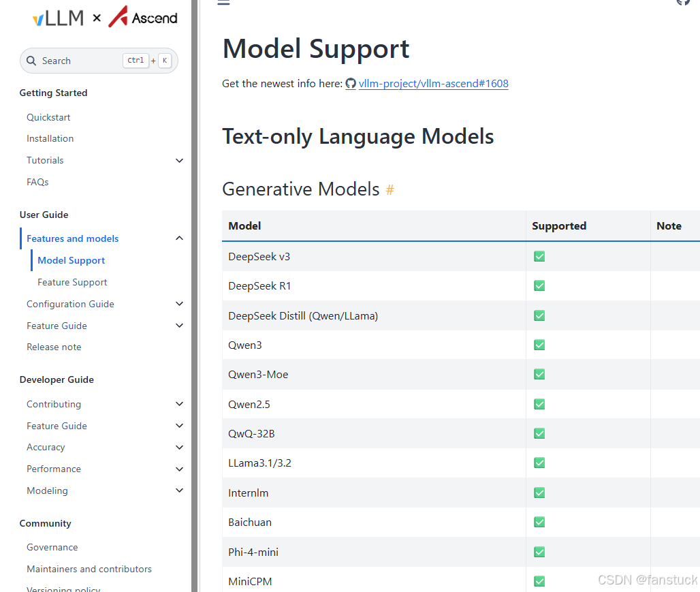700x592 pixels.
Task: Click the search magnifier icon
Action: click(x=31, y=61)
